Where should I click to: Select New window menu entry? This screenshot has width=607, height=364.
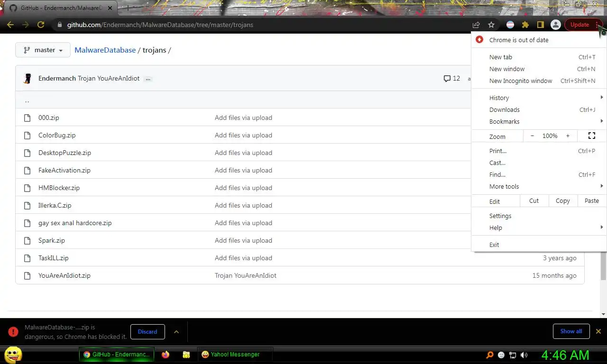(x=539, y=69)
